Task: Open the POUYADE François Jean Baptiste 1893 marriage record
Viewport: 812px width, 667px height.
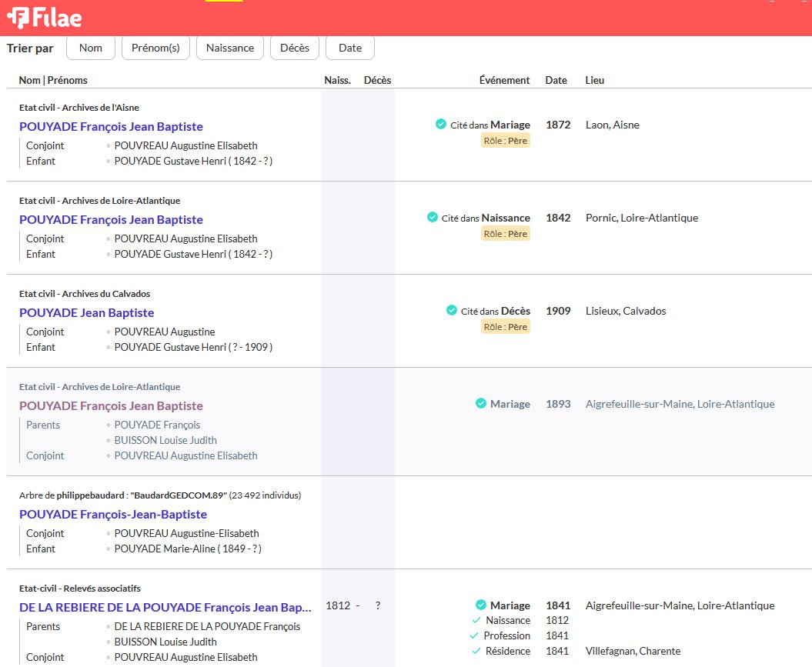Action: (111, 406)
